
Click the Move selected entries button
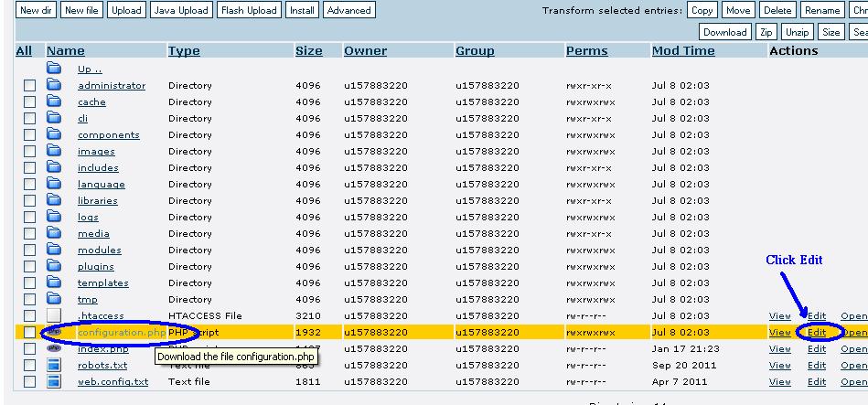[738, 10]
